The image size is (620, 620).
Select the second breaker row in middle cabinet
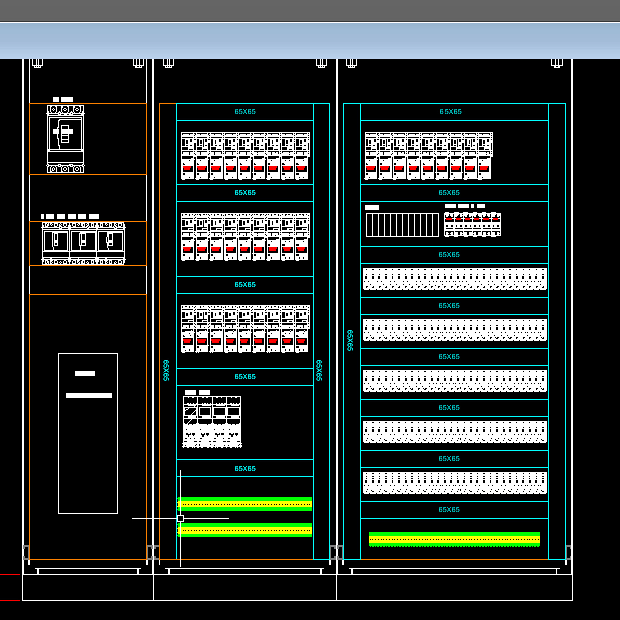click(245, 237)
